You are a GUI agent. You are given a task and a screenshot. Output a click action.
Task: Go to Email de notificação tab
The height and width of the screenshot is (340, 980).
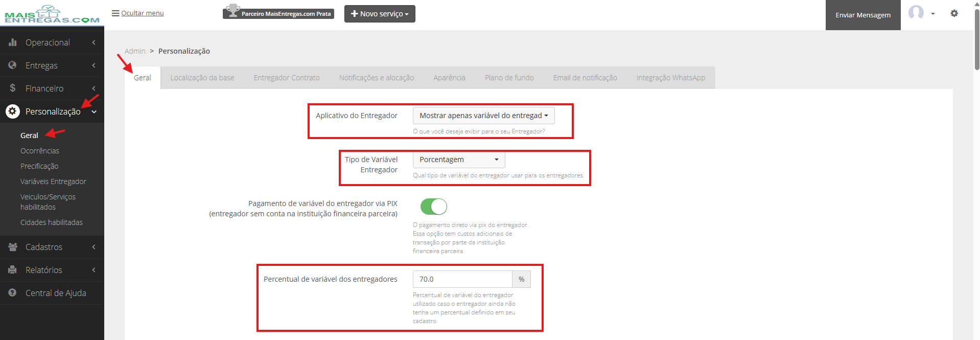[x=585, y=78]
